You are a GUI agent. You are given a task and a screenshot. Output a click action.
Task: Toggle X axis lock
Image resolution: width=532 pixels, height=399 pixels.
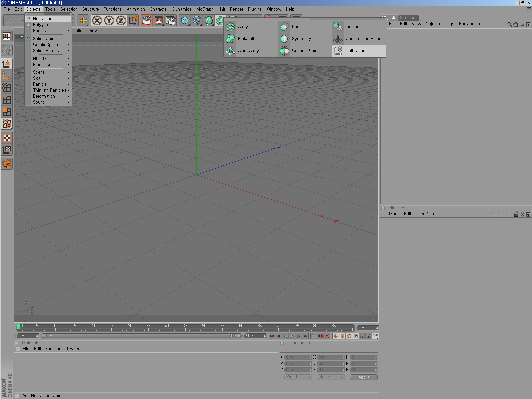[x=97, y=21]
